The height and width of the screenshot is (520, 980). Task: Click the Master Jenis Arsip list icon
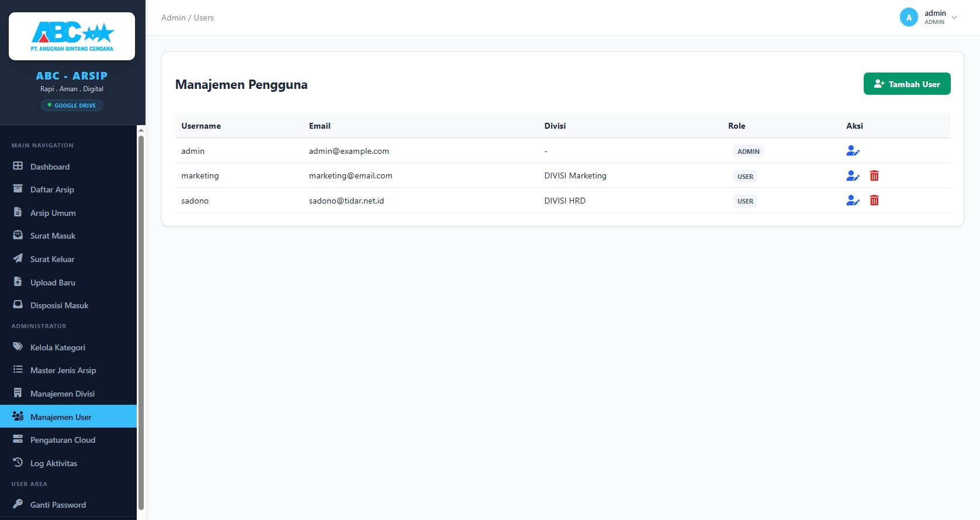click(18, 370)
